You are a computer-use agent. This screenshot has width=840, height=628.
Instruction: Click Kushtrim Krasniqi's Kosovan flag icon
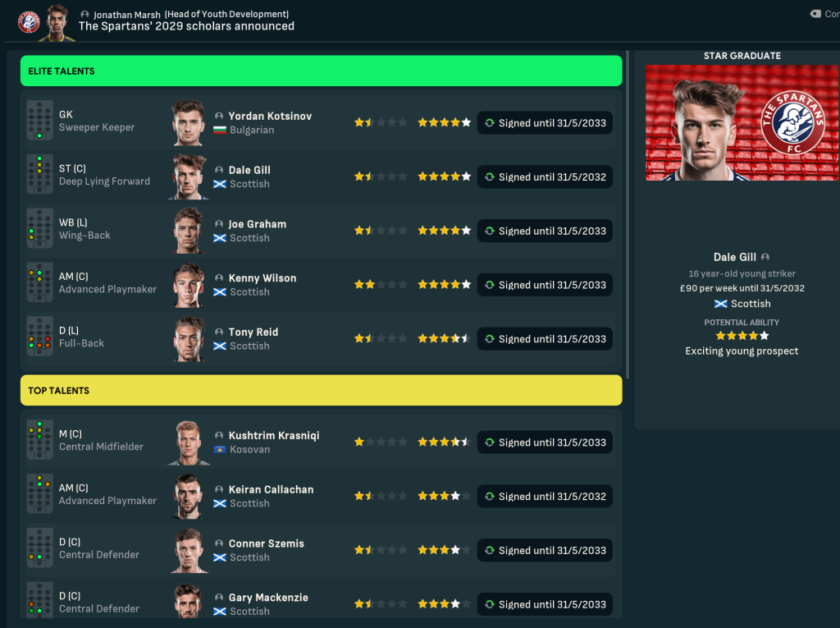pos(219,450)
